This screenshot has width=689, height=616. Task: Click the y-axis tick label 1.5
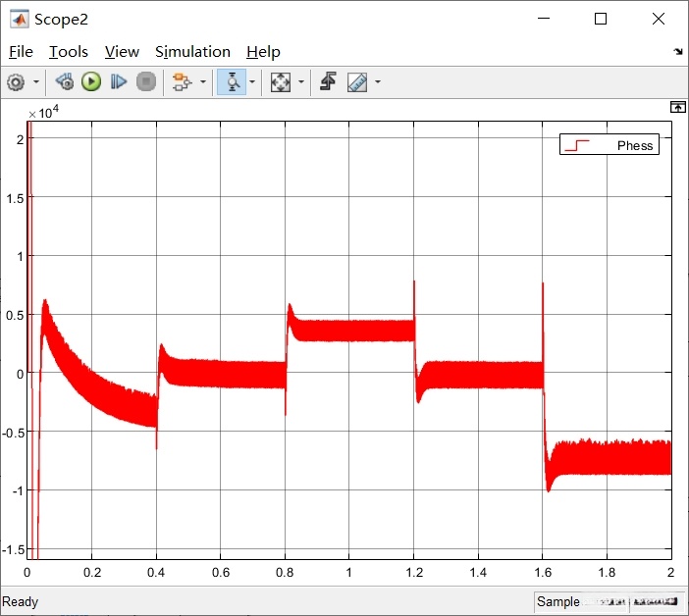pyautogui.click(x=15, y=198)
